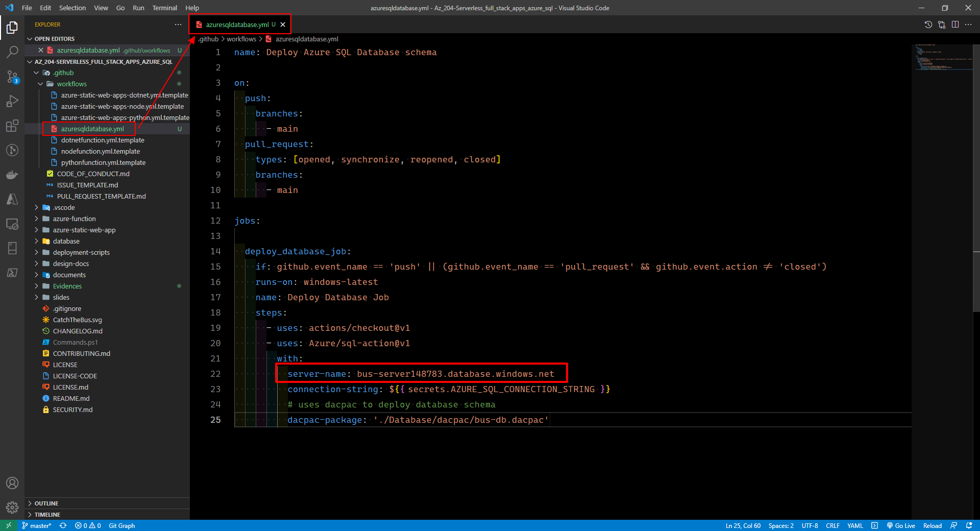This screenshot has height=531, width=980.
Task: Open the Docker view
Action: click(12, 175)
